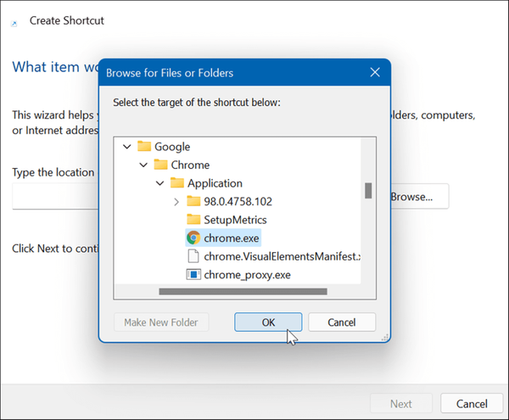Click the Application folder icon

(x=176, y=183)
